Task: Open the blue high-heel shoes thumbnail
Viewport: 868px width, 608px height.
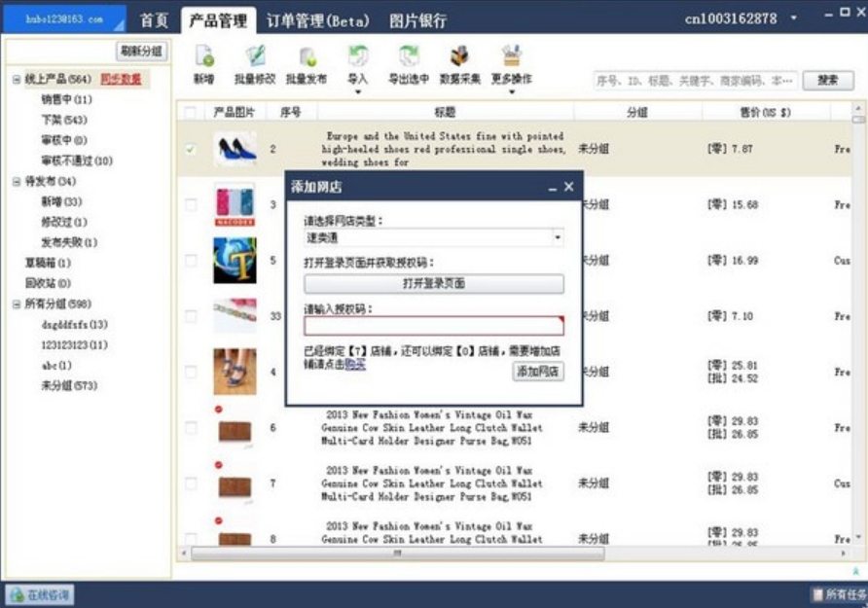Action: [x=235, y=150]
